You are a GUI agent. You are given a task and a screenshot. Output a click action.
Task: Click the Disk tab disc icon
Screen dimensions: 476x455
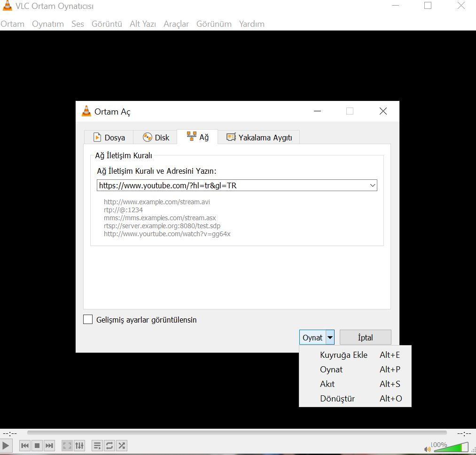tap(147, 137)
